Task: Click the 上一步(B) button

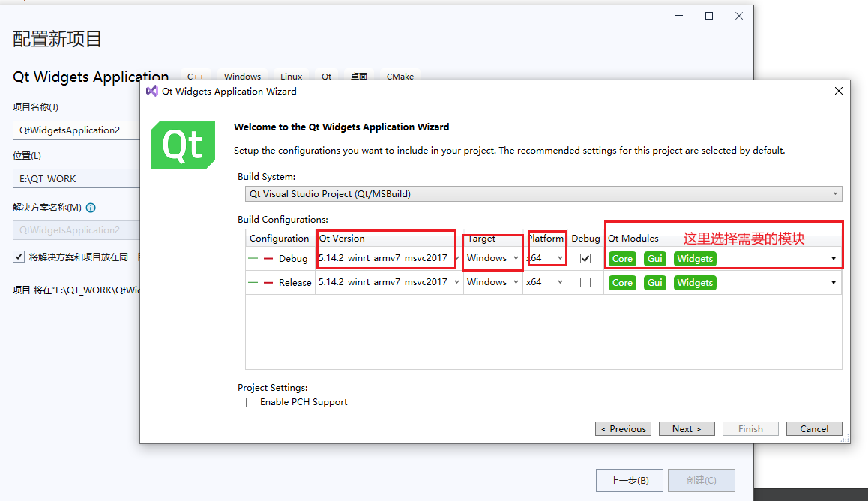Action: click(630, 481)
